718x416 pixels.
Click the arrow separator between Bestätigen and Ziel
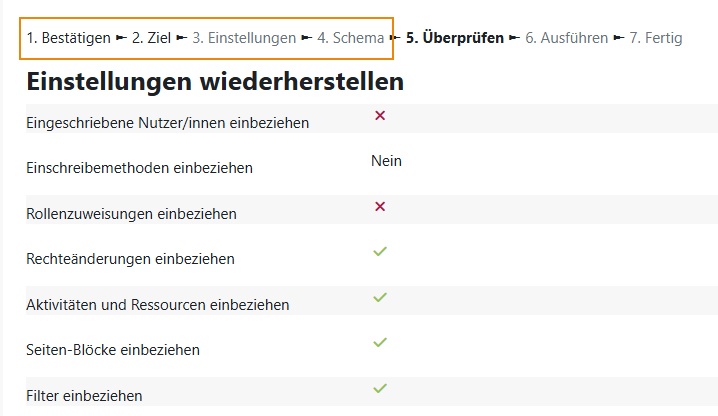tap(121, 38)
